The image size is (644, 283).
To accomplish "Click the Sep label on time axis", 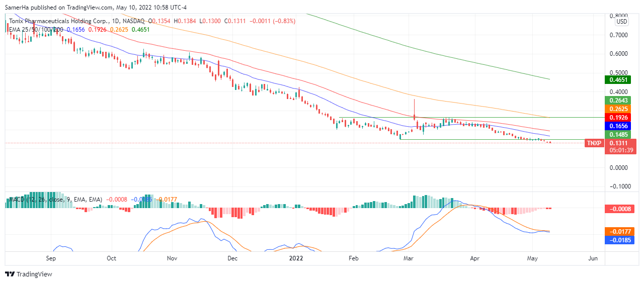I will tap(51, 258).
